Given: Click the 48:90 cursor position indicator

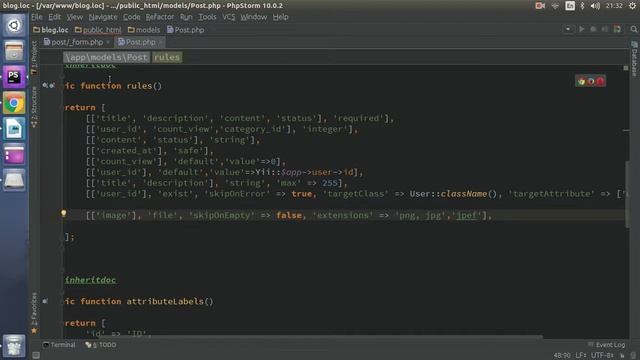Looking at the screenshot, I should pos(562,356).
